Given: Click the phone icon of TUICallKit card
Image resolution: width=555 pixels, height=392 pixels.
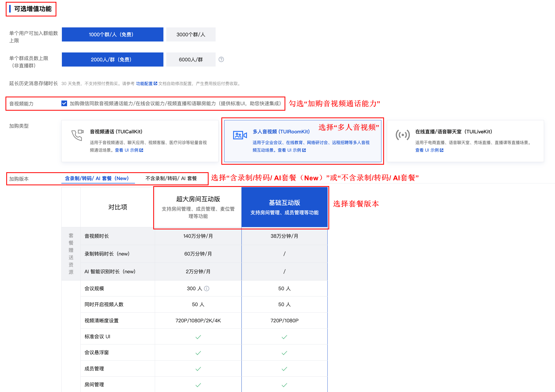Looking at the screenshot, I should [x=78, y=135].
